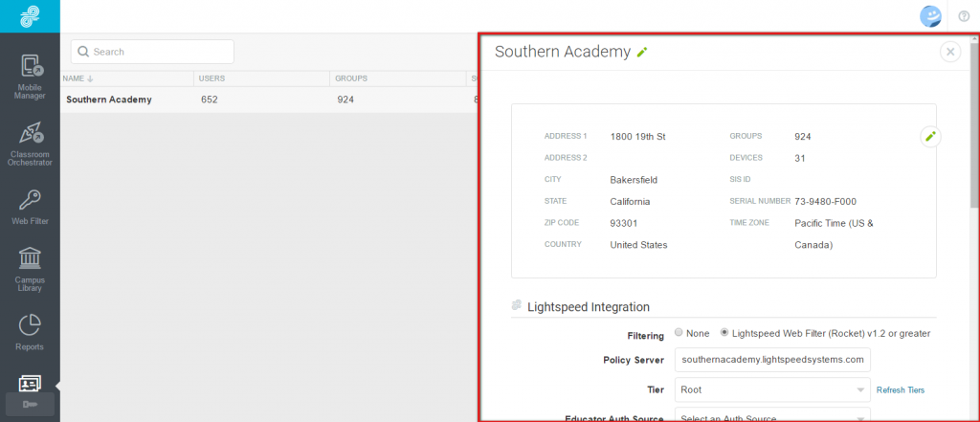The image size is (980, 422).
Task: Click the Search input field
Action: [x=152, y=52]
